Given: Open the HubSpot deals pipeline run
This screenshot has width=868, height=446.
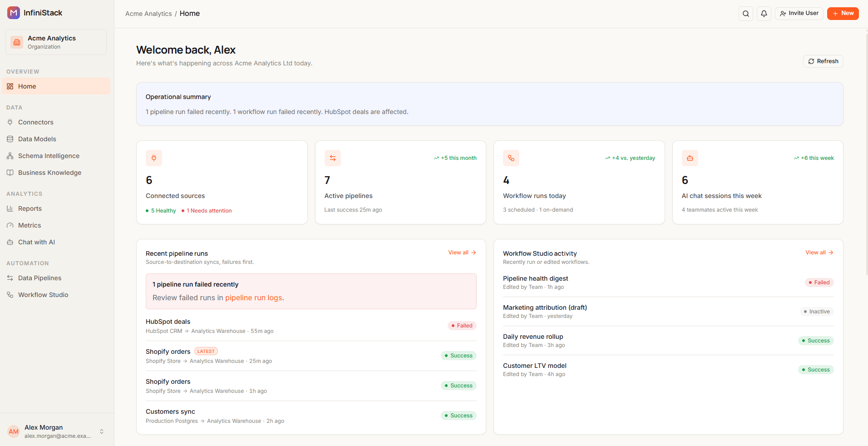Looking at the screenshot, I should coord(311,326).
